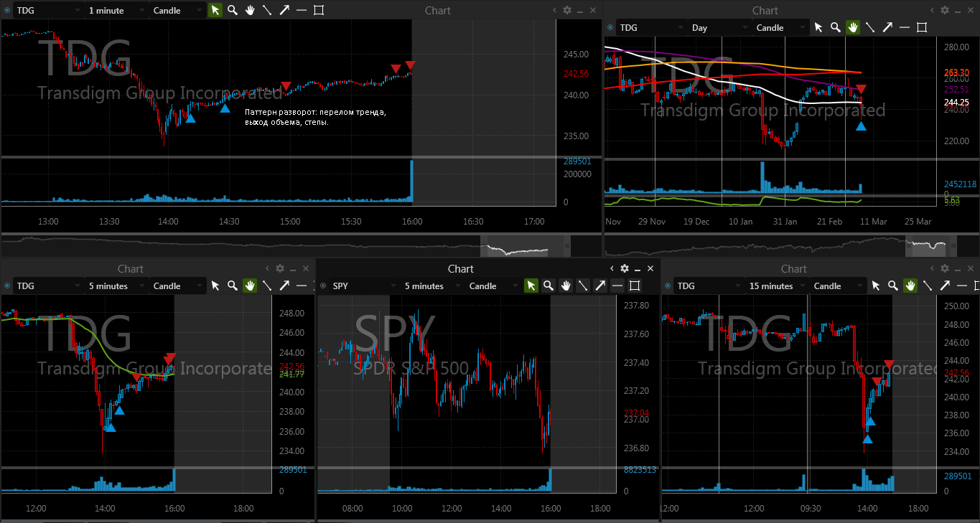Select hand pan tool in SPY chart
The width and height of the screenshot is (980, 523).
566,286
